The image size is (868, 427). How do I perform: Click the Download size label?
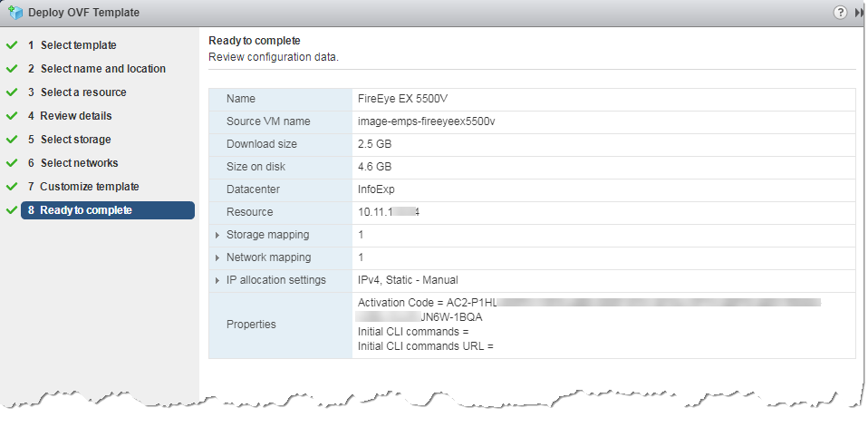[x=262, y=144]
